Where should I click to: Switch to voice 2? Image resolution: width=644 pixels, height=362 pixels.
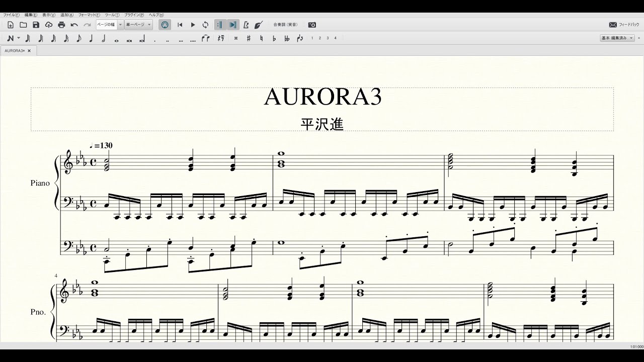320,38
